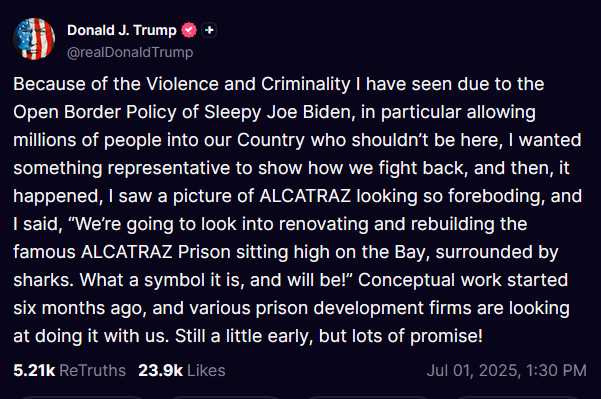Click the post line starting "Open Border Policy"
601x399 pixels.
point(274,112)
